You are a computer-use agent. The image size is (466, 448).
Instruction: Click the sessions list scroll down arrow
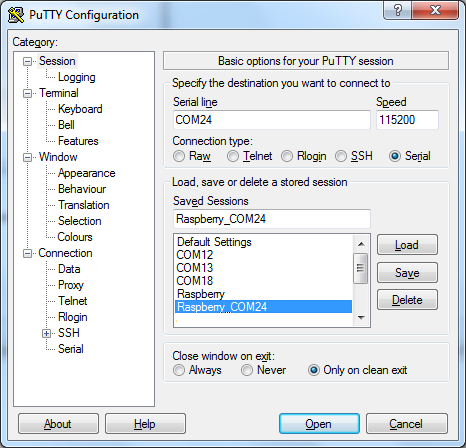coord(361,318)
